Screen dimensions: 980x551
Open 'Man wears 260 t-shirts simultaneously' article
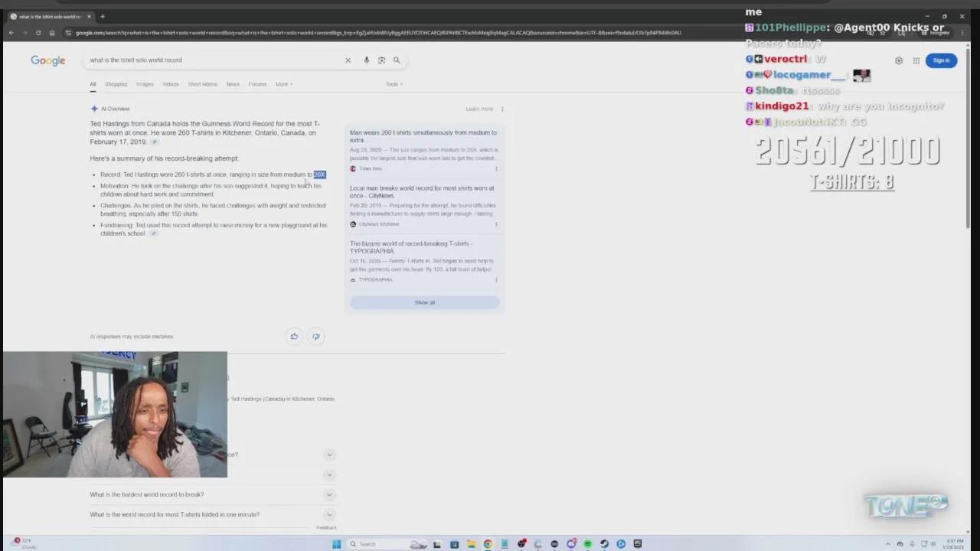point(423,136)
